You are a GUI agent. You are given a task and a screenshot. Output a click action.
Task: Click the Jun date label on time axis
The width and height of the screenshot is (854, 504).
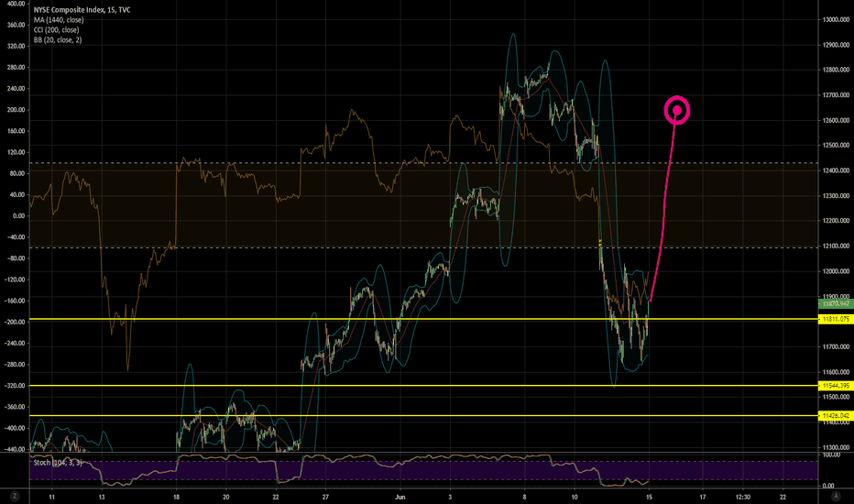(x=400, y=497)
